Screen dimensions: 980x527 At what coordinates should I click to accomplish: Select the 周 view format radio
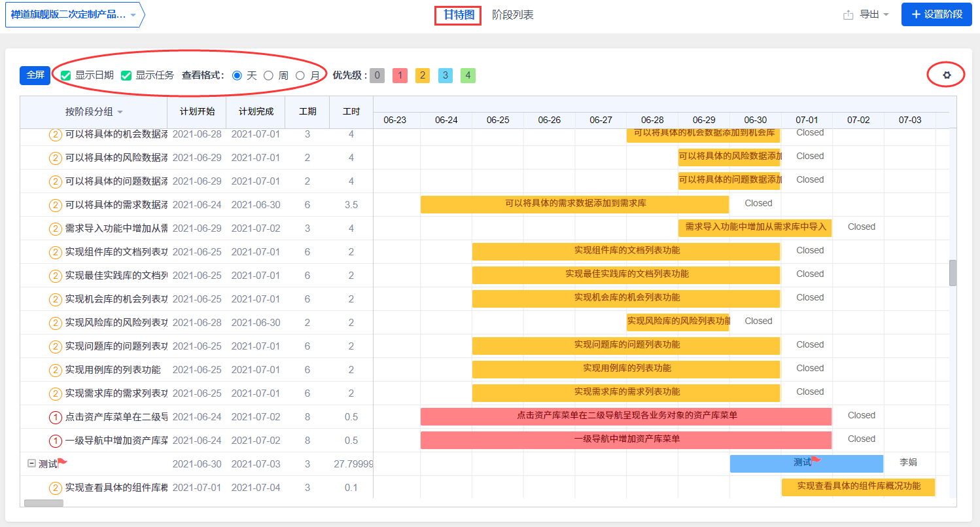[268, 76]
